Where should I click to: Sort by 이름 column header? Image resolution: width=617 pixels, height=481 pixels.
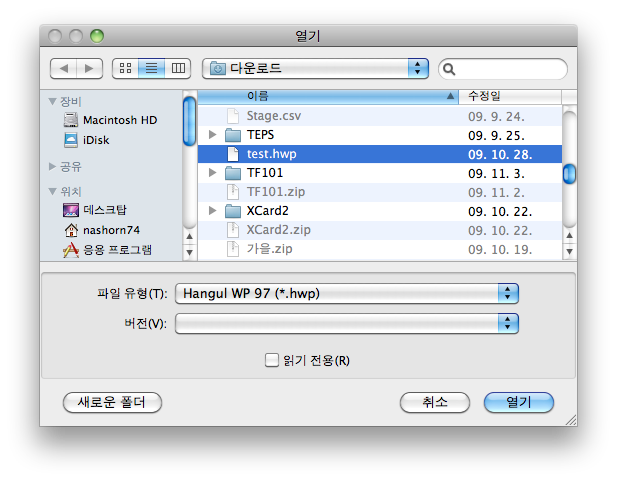coord(328,96)
